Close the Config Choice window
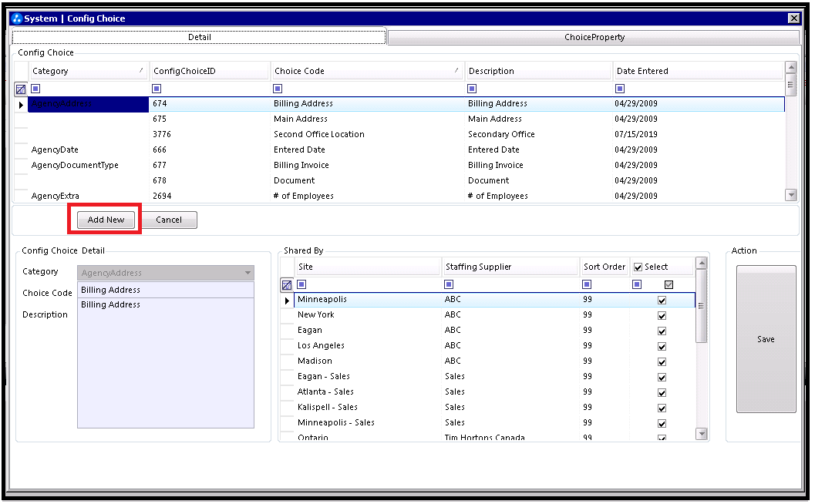 point(793,18)
